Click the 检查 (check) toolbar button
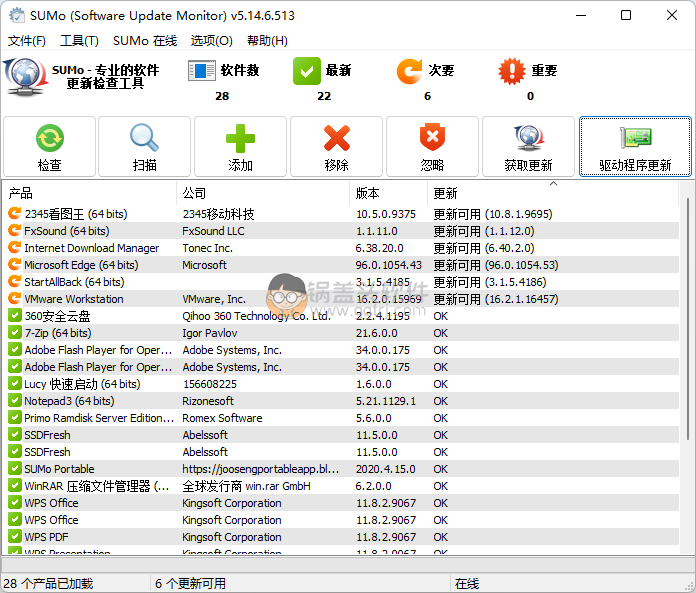The width and height of the screenshot is (696, 593). tap(49, 146)
